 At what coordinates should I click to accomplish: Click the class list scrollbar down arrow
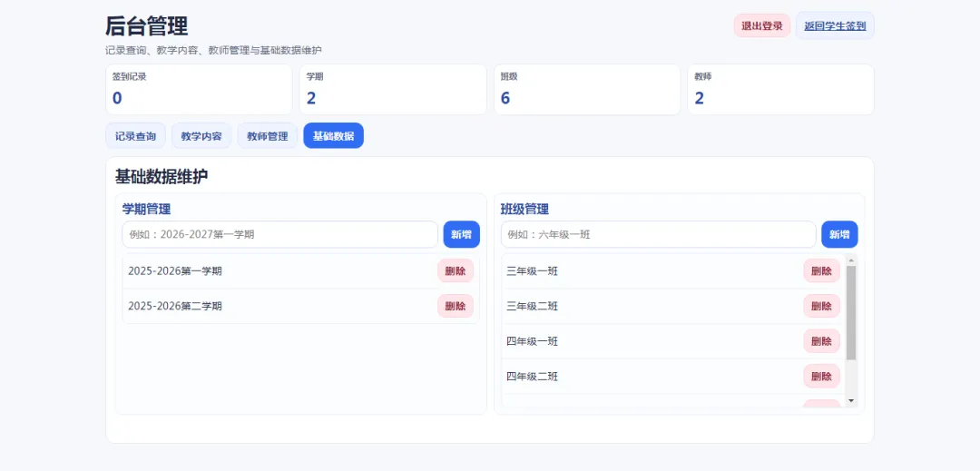point(850,400)
